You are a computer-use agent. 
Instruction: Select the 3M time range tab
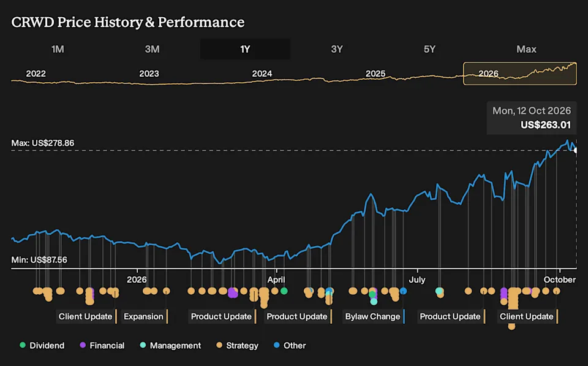click(x=153, y=49)
